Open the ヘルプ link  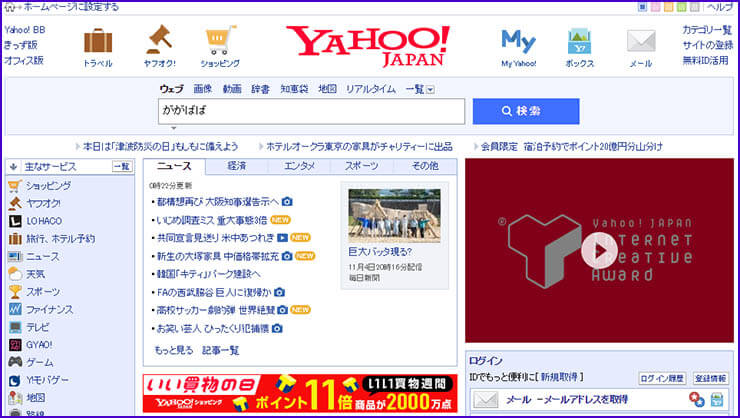[x=720, y=7]
